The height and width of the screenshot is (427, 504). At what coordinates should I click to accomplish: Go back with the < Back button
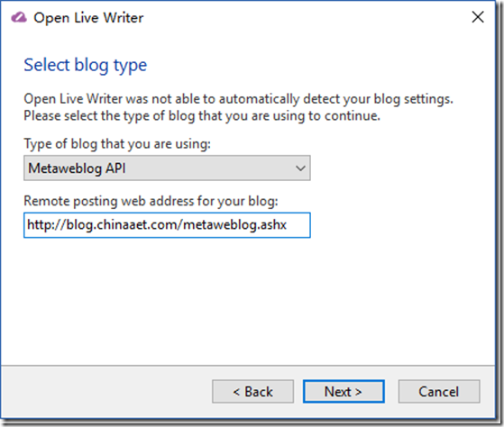[253, 391]
